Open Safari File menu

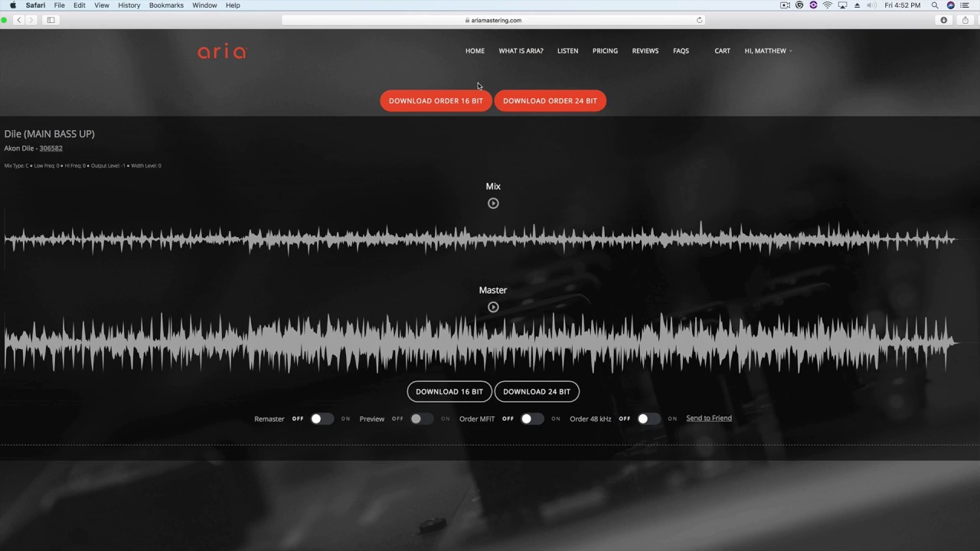[x=59, y=5]
